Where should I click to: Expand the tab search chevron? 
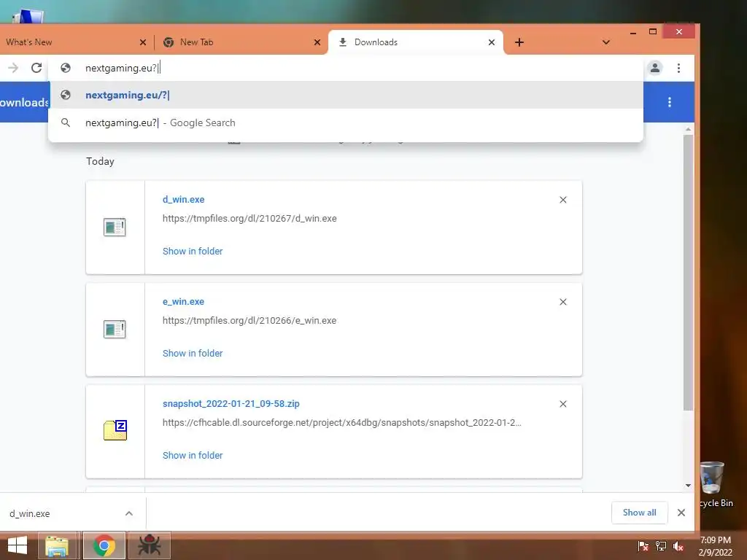point(606,42)
